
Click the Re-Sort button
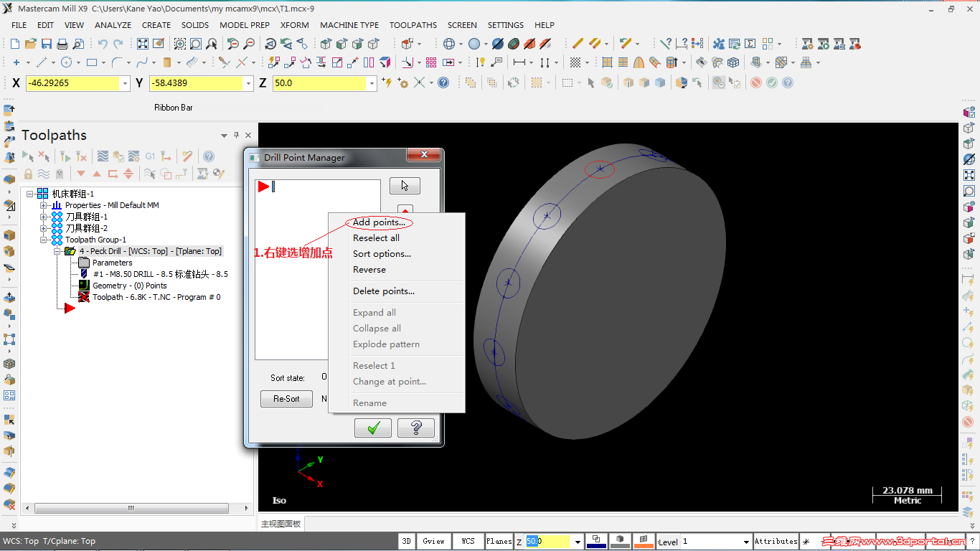286,399
